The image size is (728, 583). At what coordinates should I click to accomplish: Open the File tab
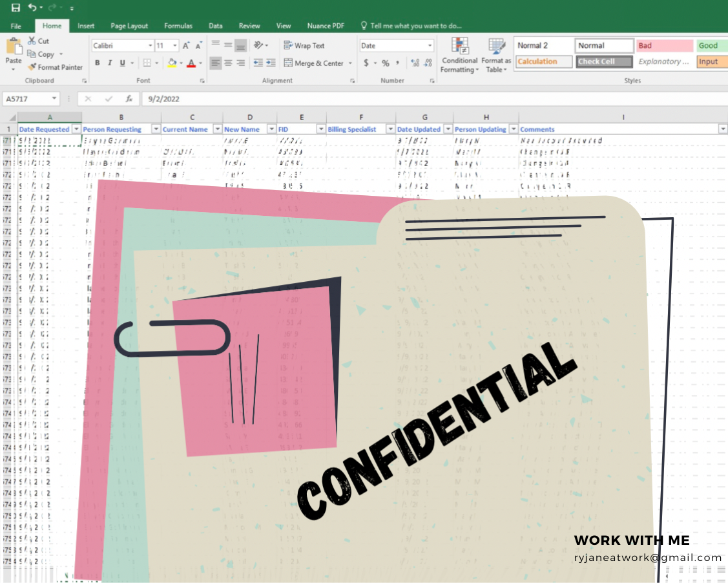coord(16,26)
